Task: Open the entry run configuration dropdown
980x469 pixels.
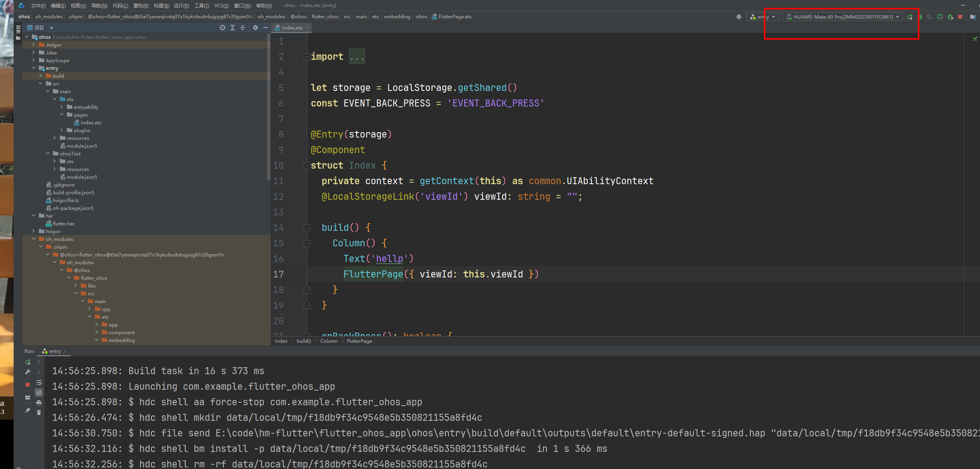Action: coord(763,17)
